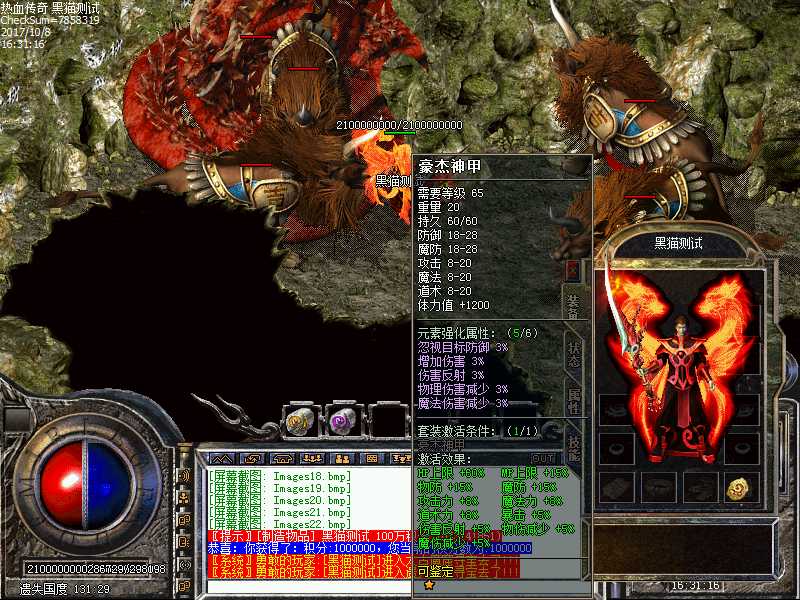
Task: Click the chat line Images21.bmp
Action: [280, 512]
